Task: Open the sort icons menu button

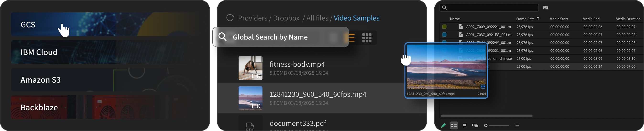Action: 518,126
